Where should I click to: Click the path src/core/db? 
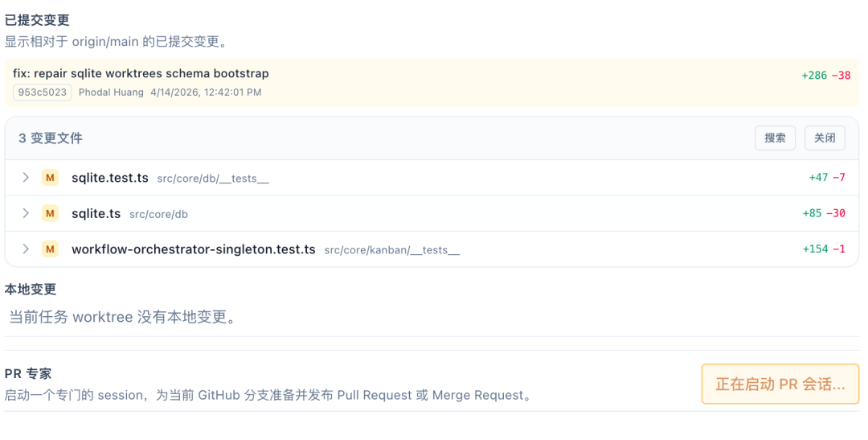(158, 215)
